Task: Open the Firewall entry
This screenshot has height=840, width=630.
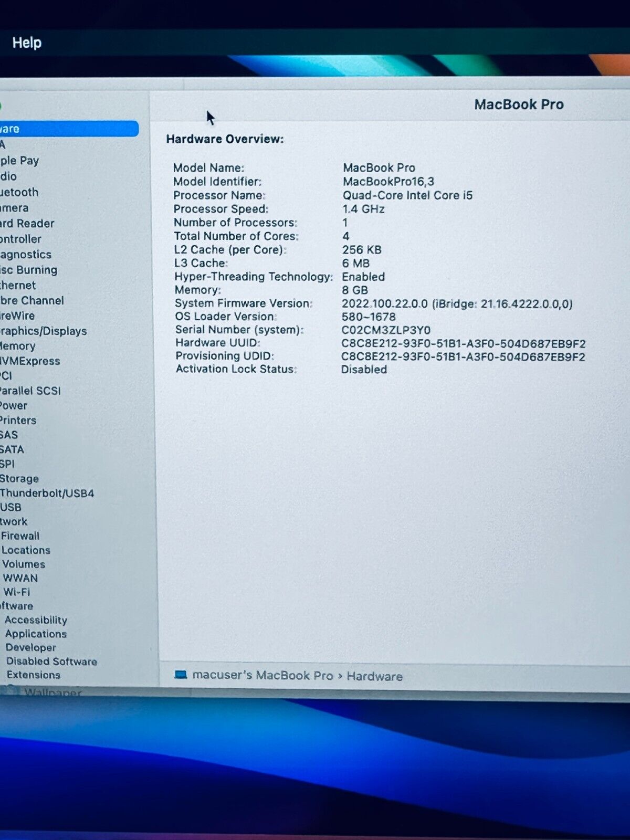Action: [x=20, y=535]
